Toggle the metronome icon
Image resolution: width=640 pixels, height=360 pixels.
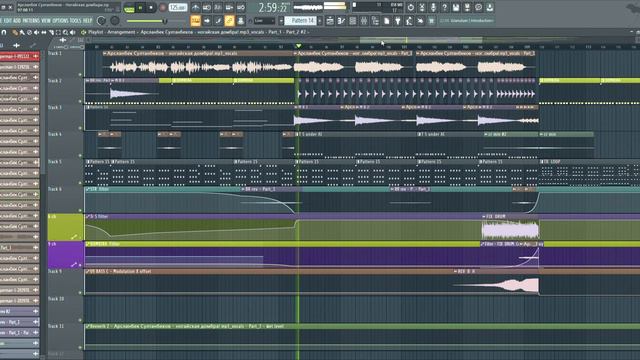click(x=196, y=7)
